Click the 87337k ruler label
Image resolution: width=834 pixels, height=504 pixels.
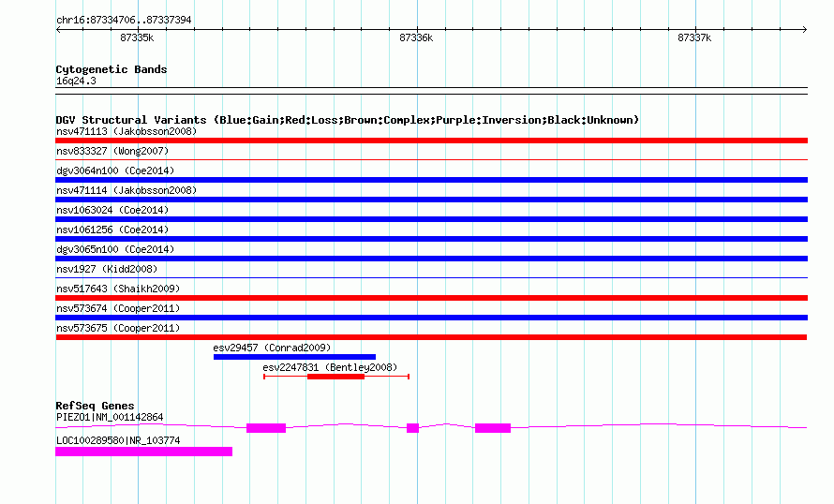[x=694, y=37]
